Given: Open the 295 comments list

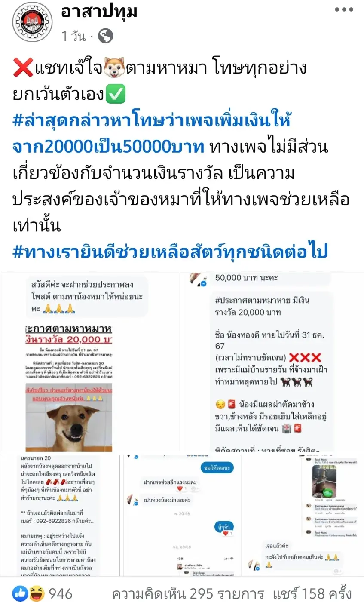Looking at the screenshot, I should coord(188,594).
